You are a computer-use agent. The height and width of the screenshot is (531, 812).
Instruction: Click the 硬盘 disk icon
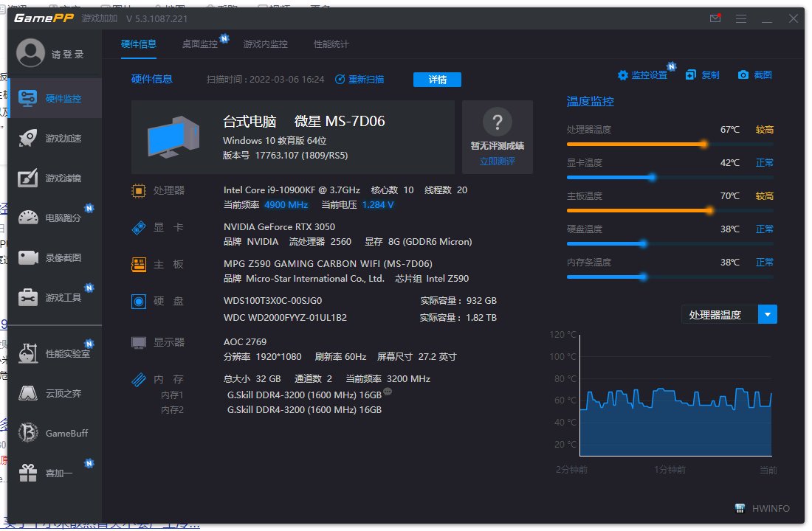[x=138, y=301]
